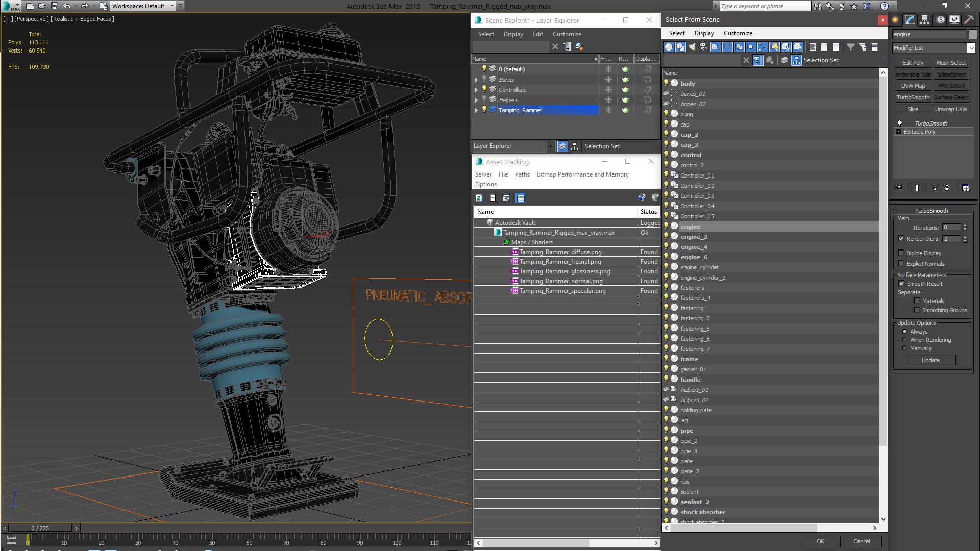The width and height of the screenshot is (980, 551).
Task: Click the OK button in Select From Scene
Action: click(820, 541)
